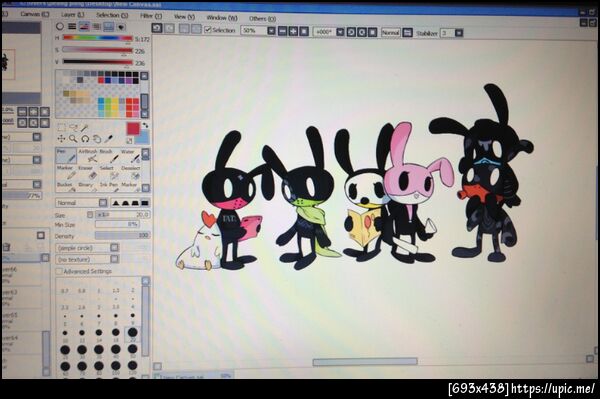The width and height of the screenshot is (600, 399).
Task: Select the rotate view tool
Action: coord(85,138)
